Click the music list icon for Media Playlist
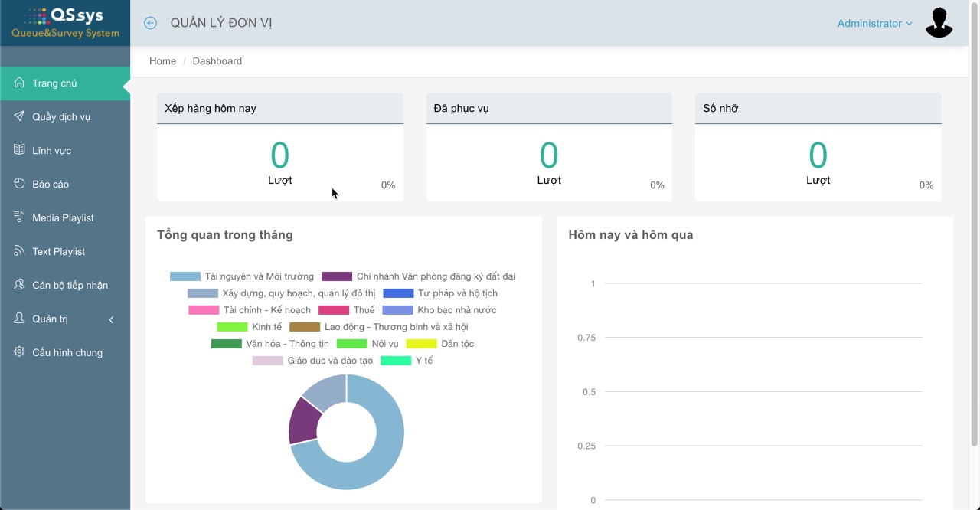The image size is (980, 510). click(x=19, y=217)
